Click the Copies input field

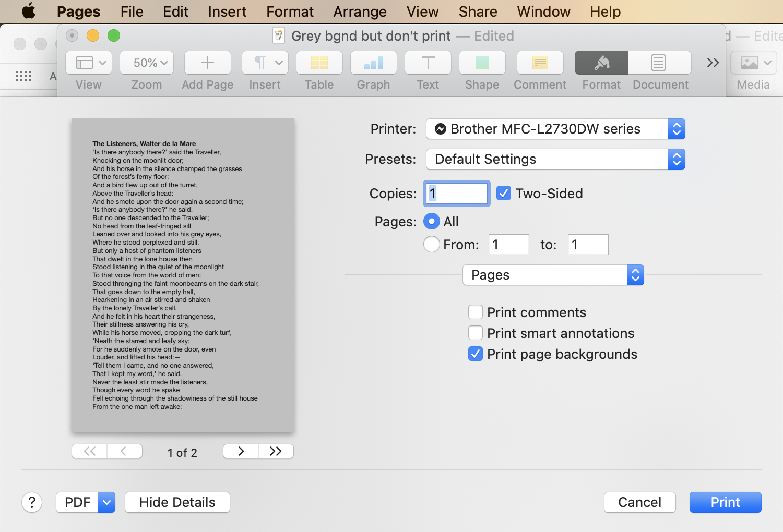pyautogui.click(x=457, y=194)
